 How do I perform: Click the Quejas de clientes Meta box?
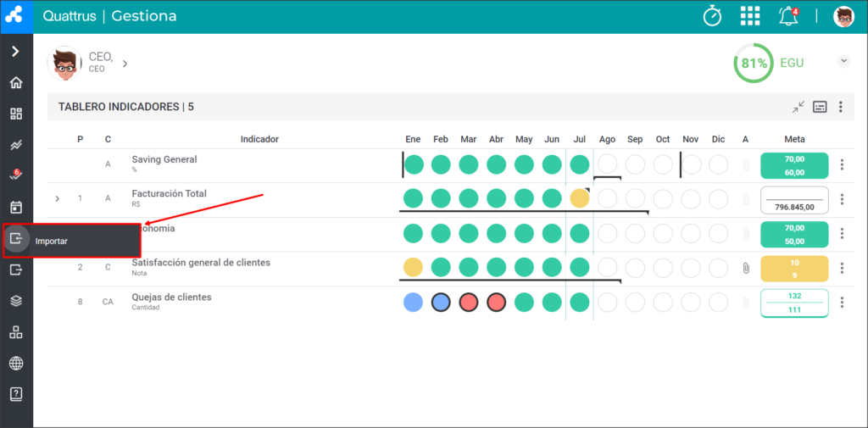(794, 303)
